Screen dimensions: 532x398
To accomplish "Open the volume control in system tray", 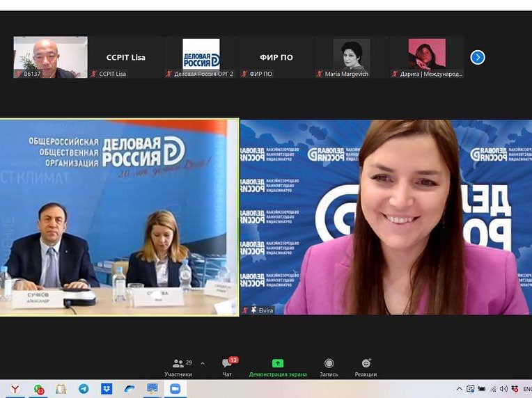I will (504, 389).
